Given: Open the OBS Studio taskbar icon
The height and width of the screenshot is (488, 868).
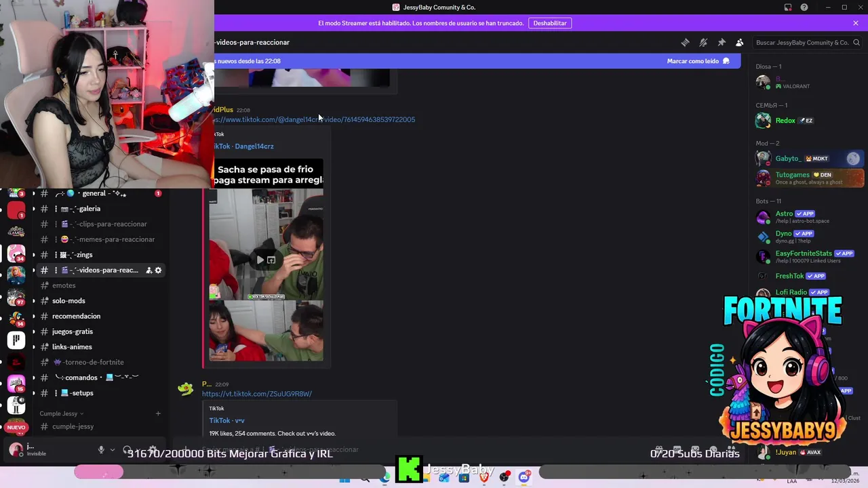Looking at the screenshot, I should click(504, 478).
